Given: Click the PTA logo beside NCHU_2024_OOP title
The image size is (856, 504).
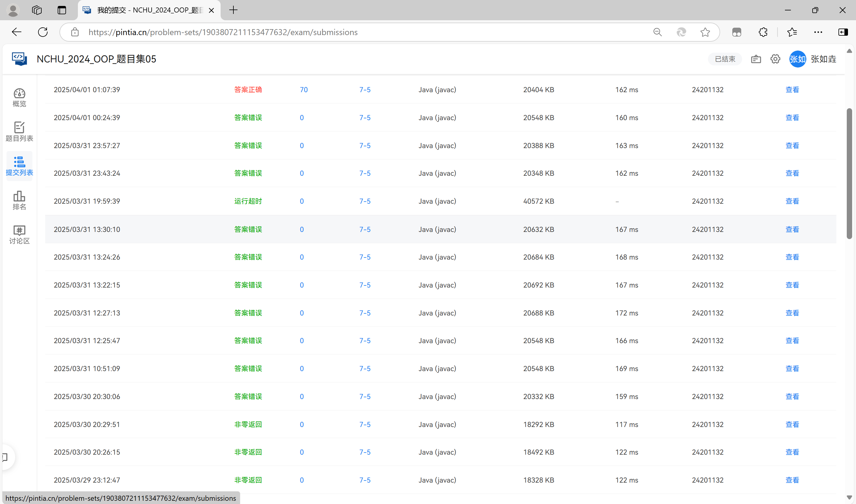Looking at the screenshot, I should click(x=19, y=59).
